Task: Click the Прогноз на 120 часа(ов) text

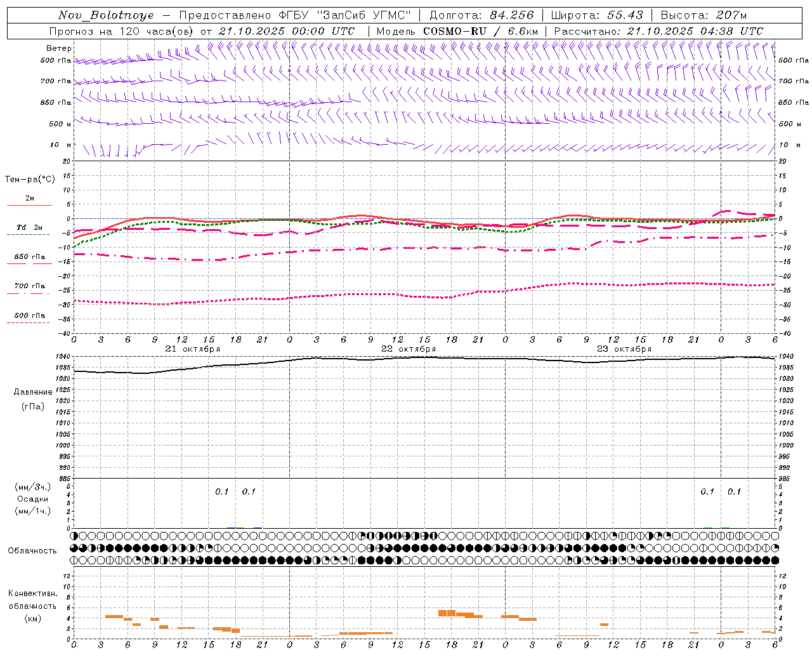Action: click(122, 31)
